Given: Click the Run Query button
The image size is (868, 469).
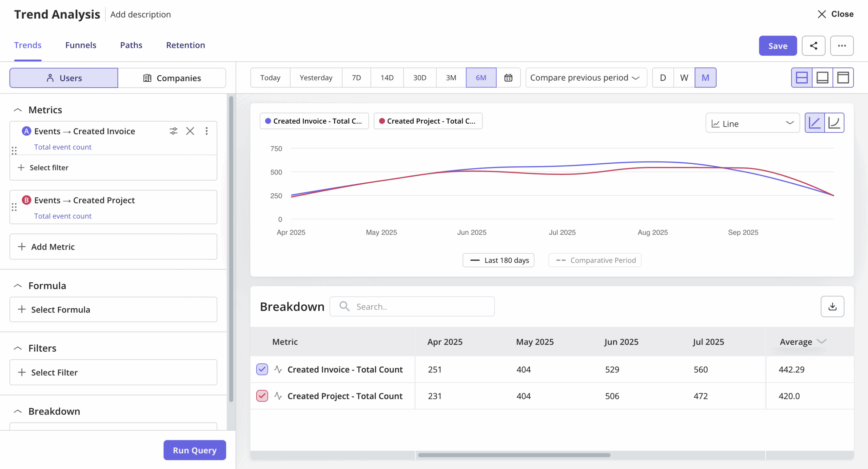Looking at the screenshot, I should point(194,450).
